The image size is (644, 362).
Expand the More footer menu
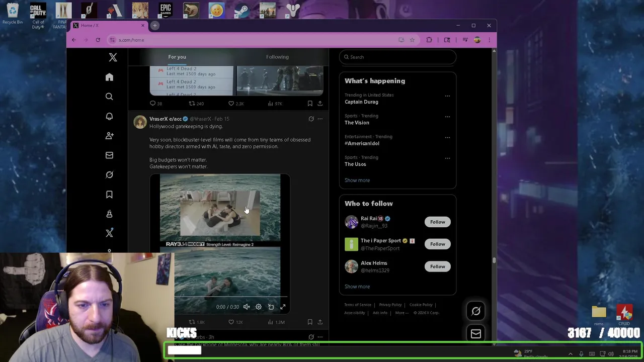tap(401, 313)
